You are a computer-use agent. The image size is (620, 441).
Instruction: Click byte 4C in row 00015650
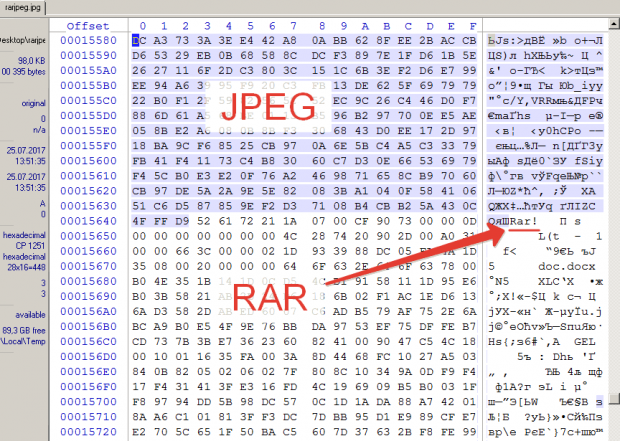pyautogui.click(x=290, y=236)
